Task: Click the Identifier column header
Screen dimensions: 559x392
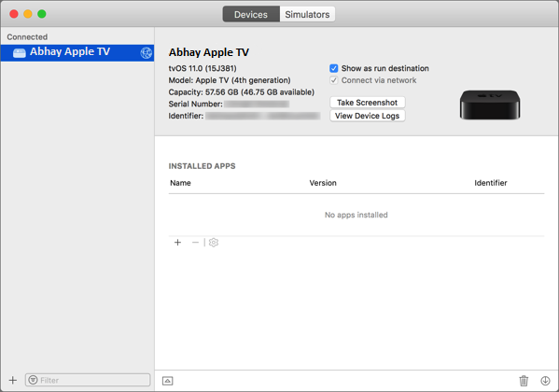Action: [491, 183]
